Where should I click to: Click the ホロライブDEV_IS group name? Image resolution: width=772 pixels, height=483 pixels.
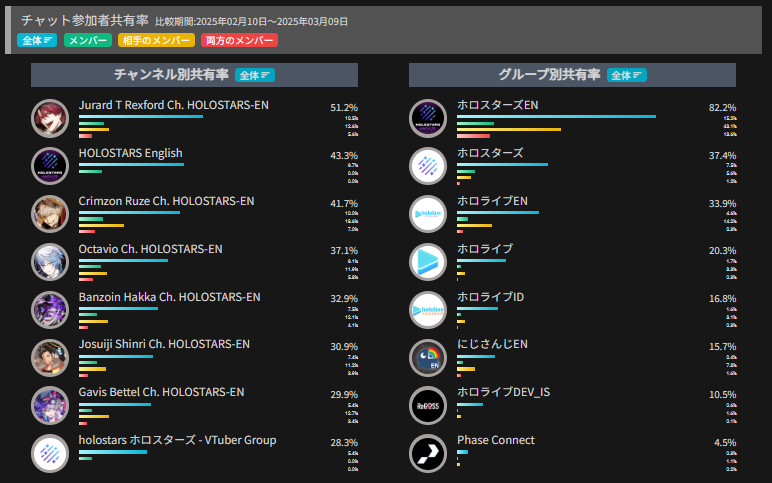[504, 392]
